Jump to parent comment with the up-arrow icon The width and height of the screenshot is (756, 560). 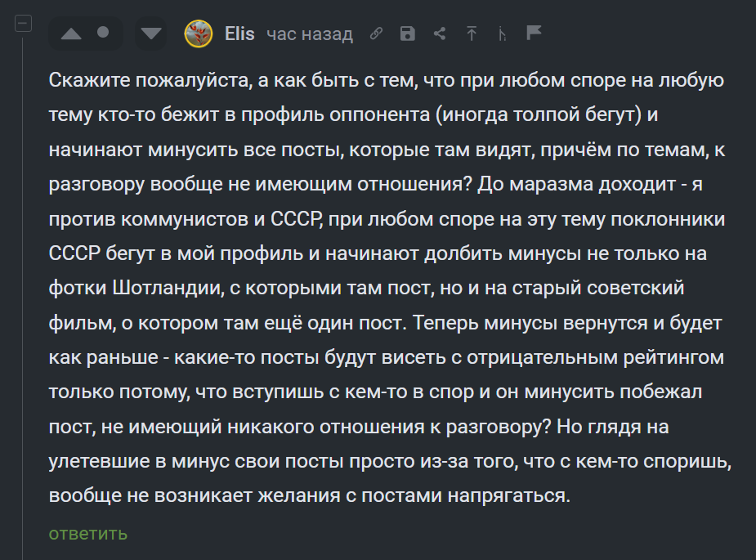[472, 34]
